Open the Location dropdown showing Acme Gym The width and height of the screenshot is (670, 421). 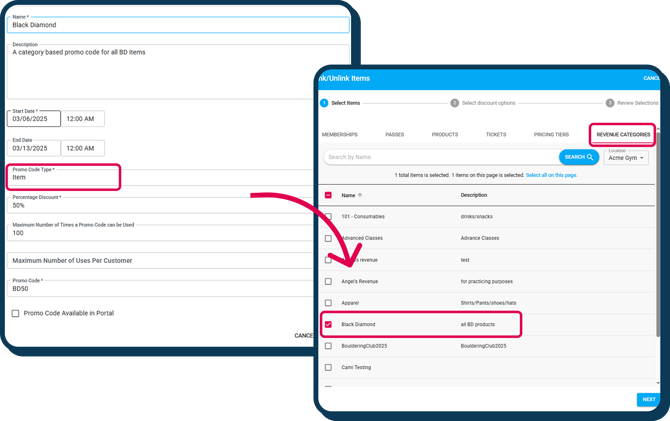(x=627, y=158)
